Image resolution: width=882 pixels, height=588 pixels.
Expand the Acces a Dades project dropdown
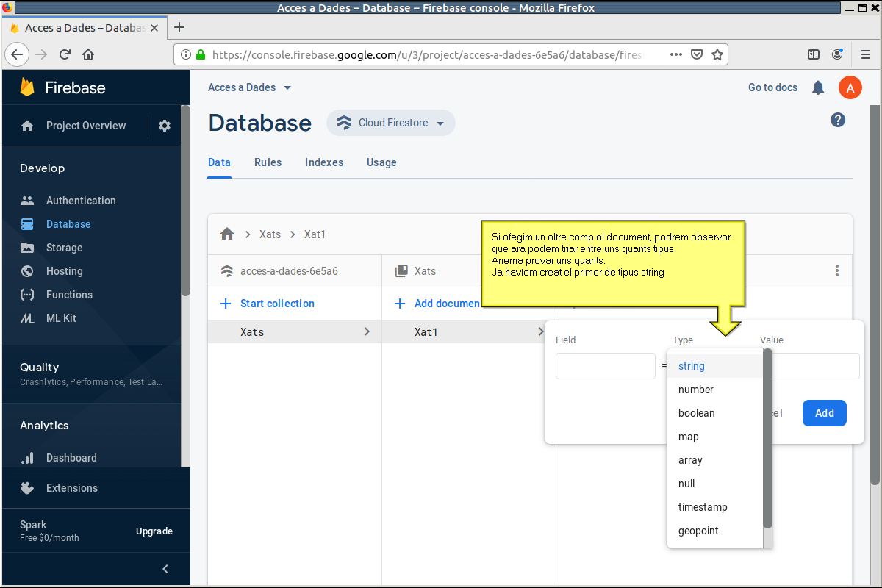(287, 87)
